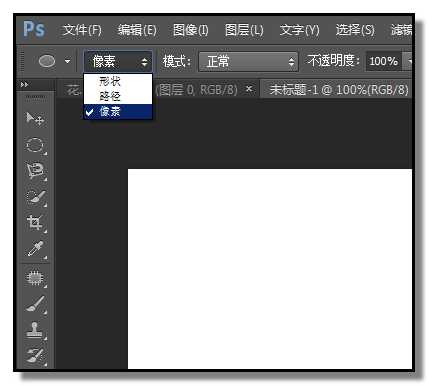This screenshot has width=428, height=385.
Task: Open the 文字(Y) menu
Action: point(299,30)
